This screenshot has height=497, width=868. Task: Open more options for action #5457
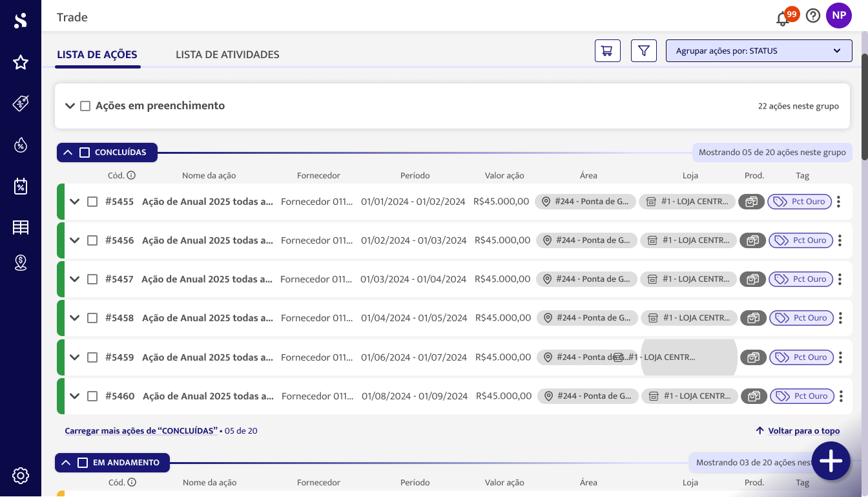pyautogui.click(x=840, y=279)
